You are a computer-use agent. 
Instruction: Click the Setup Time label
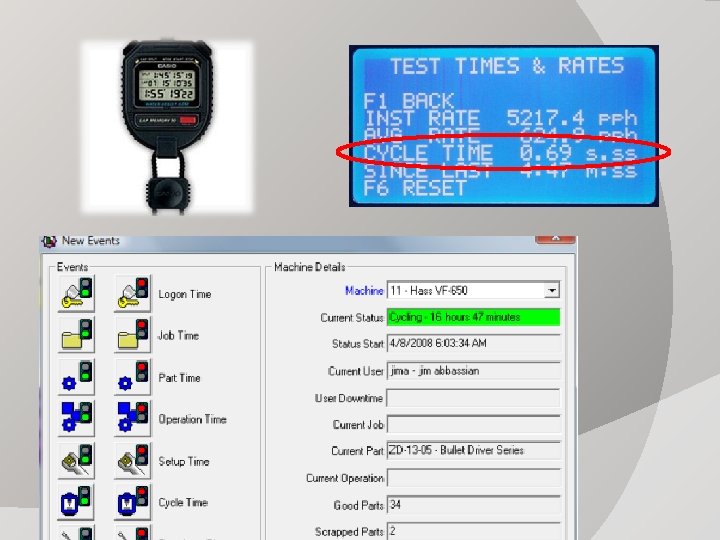coord(184,461)
